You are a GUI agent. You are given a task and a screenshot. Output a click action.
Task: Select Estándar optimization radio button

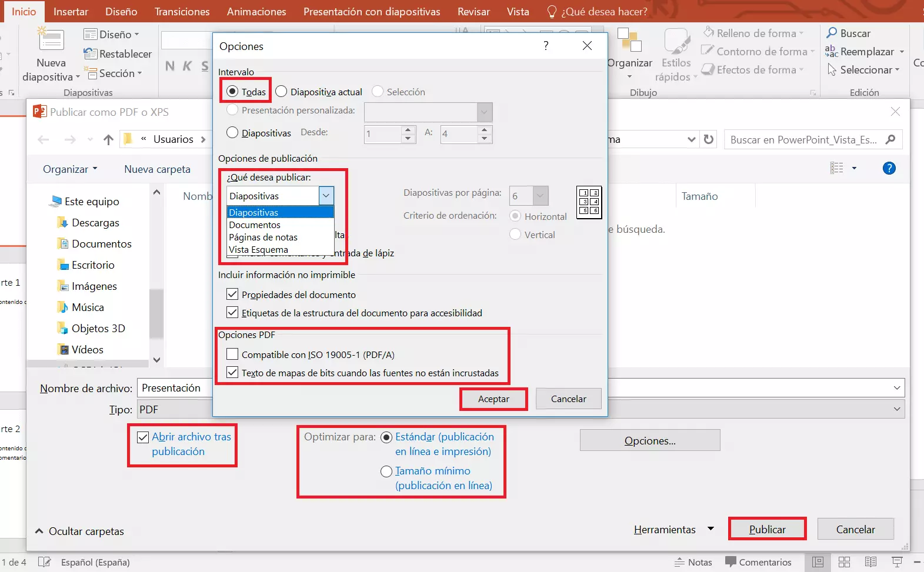tap(386, 437)
